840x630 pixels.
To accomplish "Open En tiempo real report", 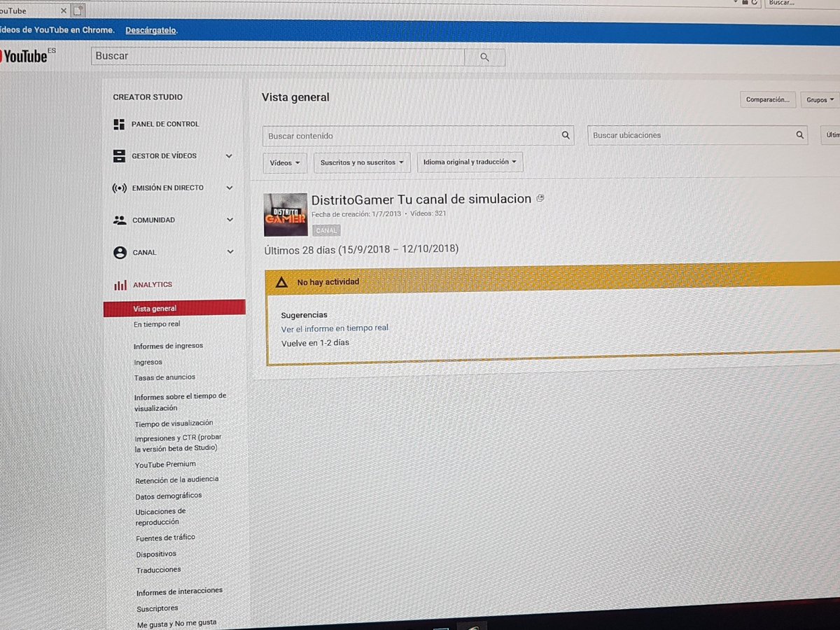I will 157,325.
